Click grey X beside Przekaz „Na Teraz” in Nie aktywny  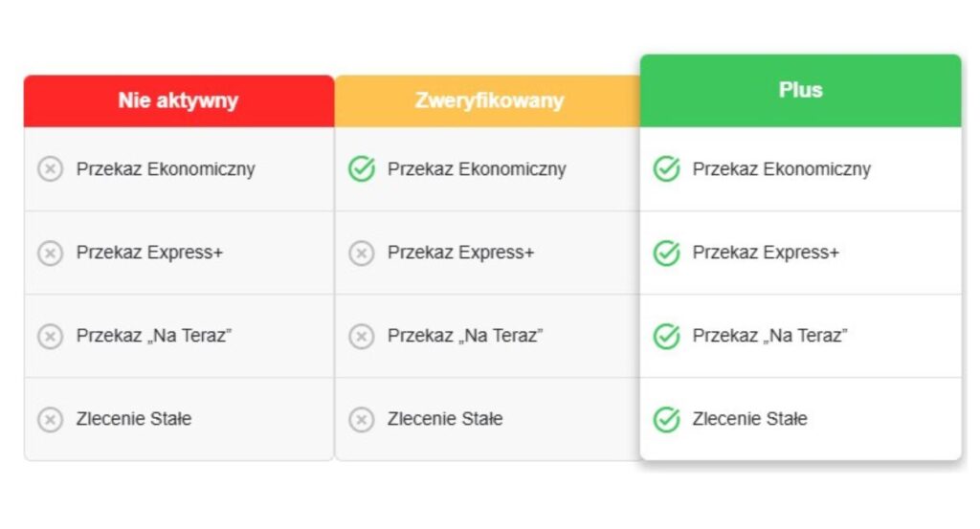[50, 336]
